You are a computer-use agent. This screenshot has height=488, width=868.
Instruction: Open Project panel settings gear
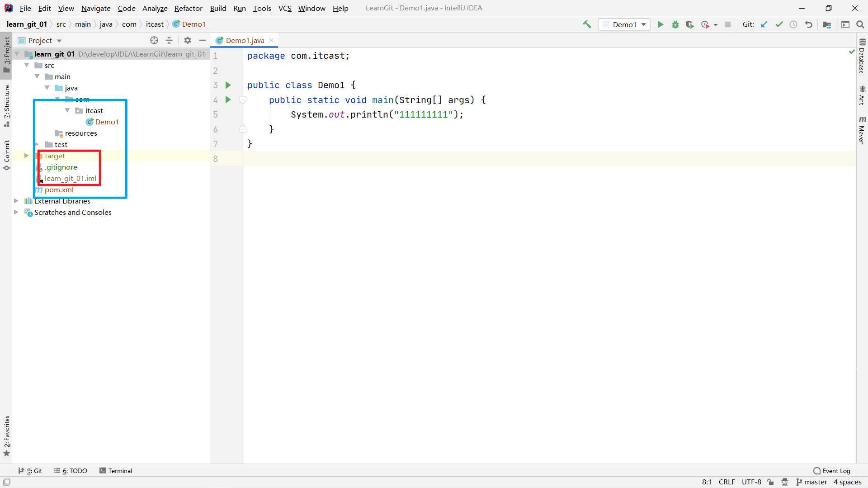188,40
